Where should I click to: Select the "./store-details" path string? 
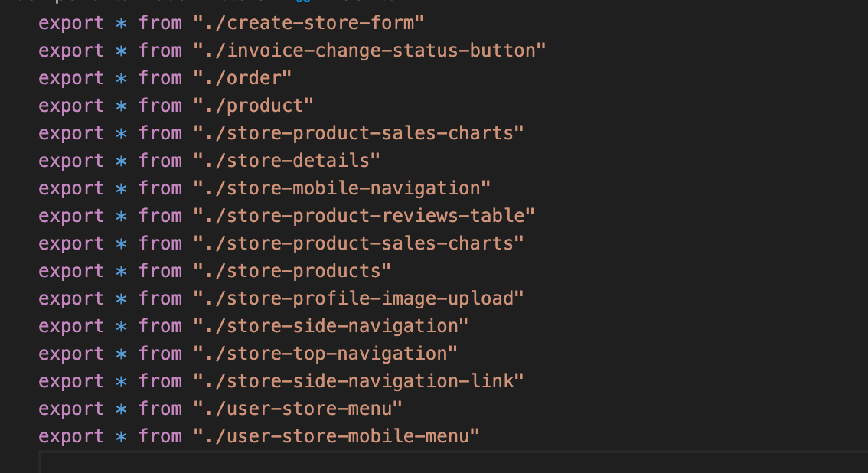(x=287, y=161)
